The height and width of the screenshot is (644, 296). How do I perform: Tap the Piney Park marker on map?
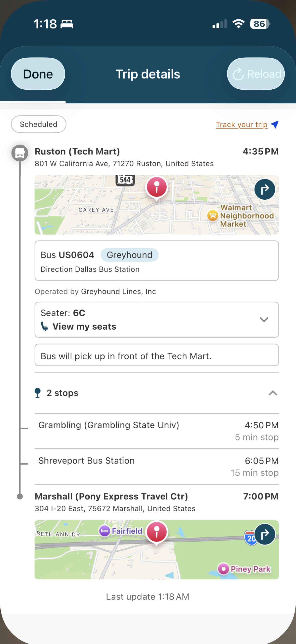(223, 569)
